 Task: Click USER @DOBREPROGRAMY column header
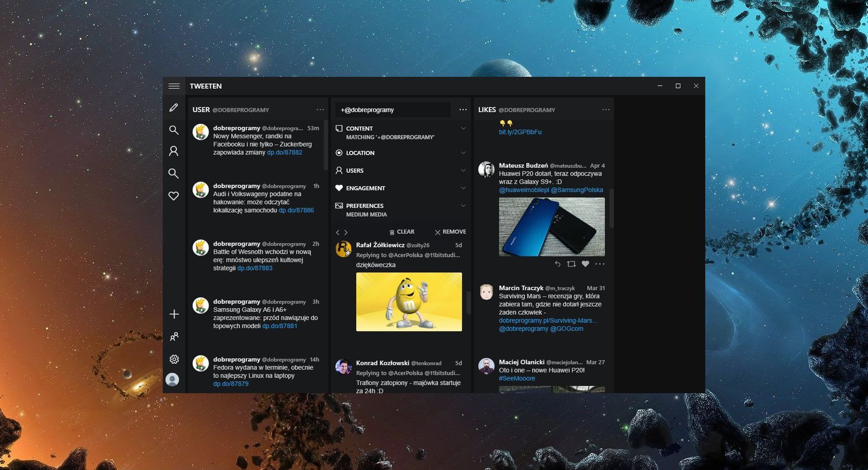click(231, 109)
